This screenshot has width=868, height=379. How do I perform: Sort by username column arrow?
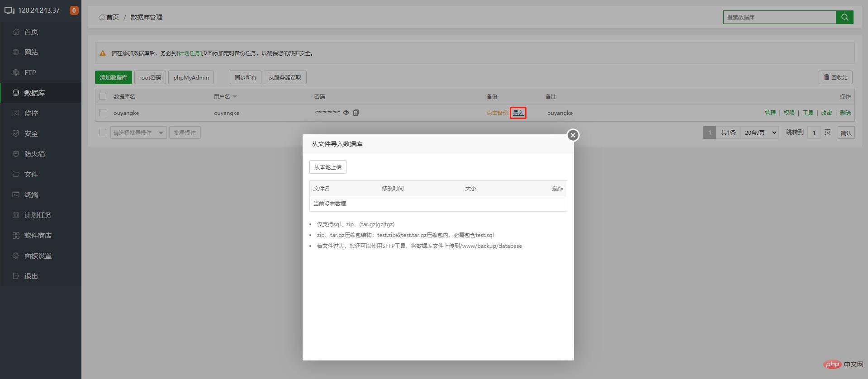[235, 97]
